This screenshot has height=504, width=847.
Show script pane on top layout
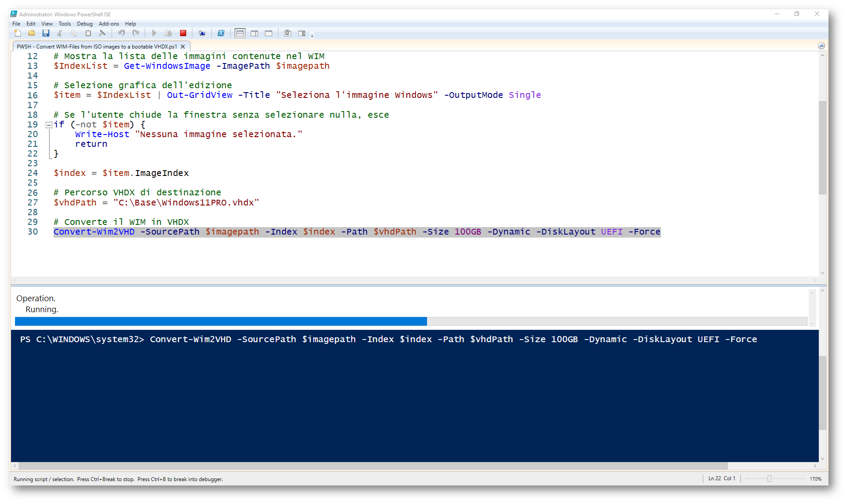(x=240, y=33)
